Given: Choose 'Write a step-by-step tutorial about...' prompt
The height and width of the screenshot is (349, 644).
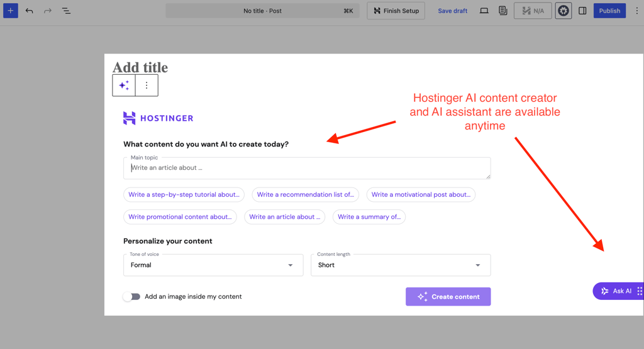Looking at the screenshot, I should coord(184,194).
